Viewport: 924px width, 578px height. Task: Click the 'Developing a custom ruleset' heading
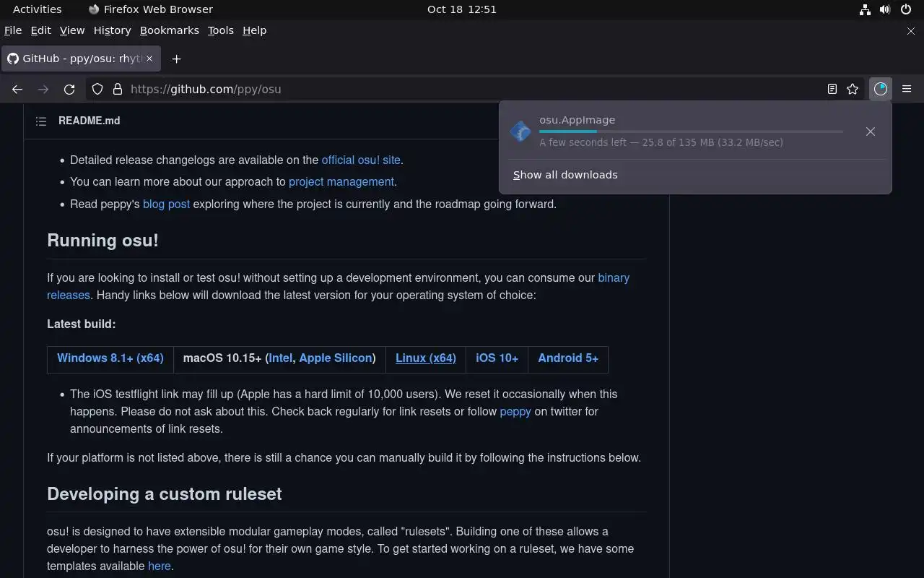click(165, 493)
